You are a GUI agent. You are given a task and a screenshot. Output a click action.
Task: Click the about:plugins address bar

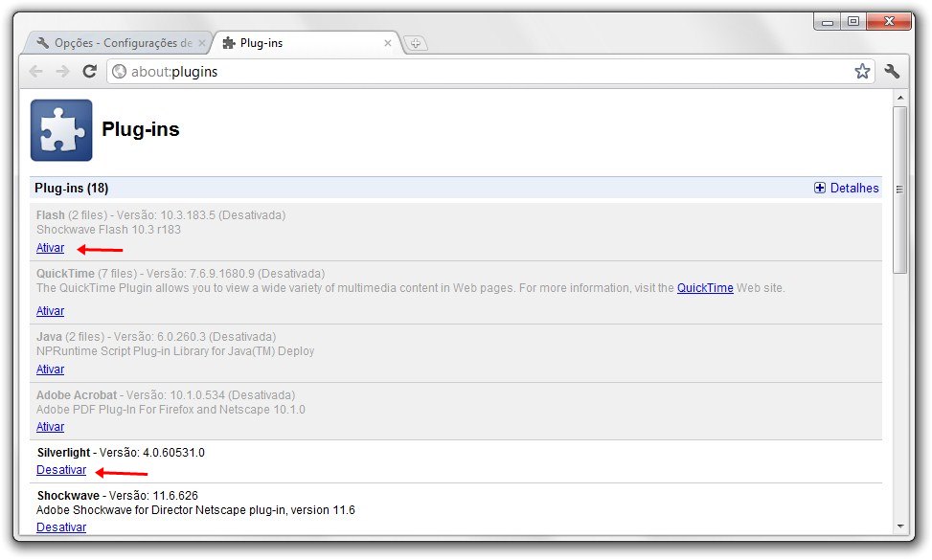coord(490,72)
